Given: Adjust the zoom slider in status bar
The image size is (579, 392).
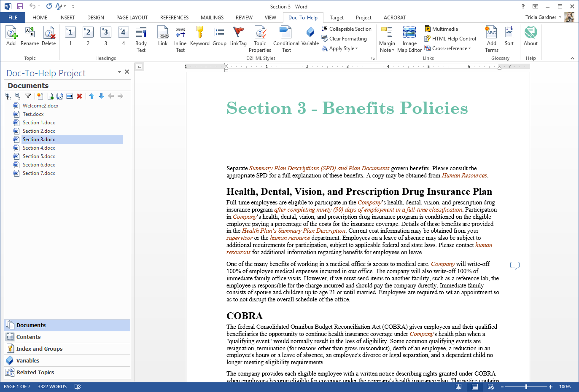Looking at the screenshot, I should pyautogui.click(x=526, y=387).
